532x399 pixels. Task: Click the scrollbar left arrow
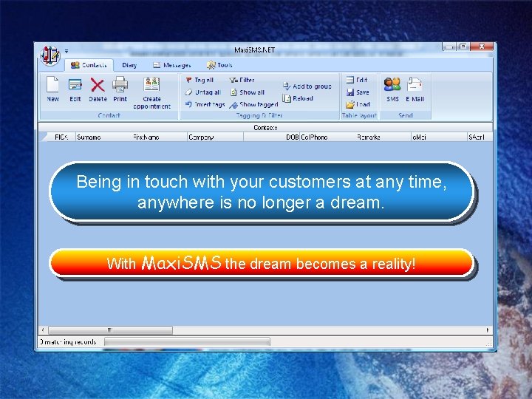[43, 330]
